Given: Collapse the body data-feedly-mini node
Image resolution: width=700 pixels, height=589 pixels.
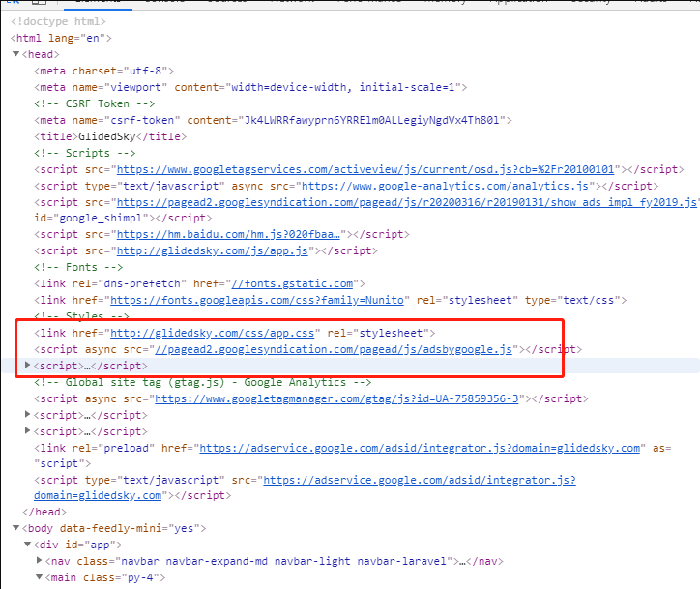Looking at the screenshot, I should 16,528.
